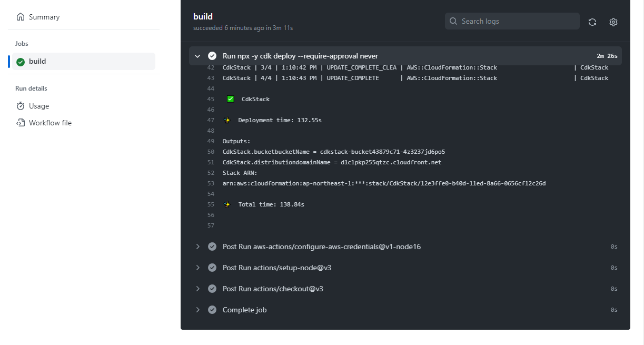The height and width of the screenshot is (345, 644).
Task: Click the Summary home icon
Action: coord(21,16)
